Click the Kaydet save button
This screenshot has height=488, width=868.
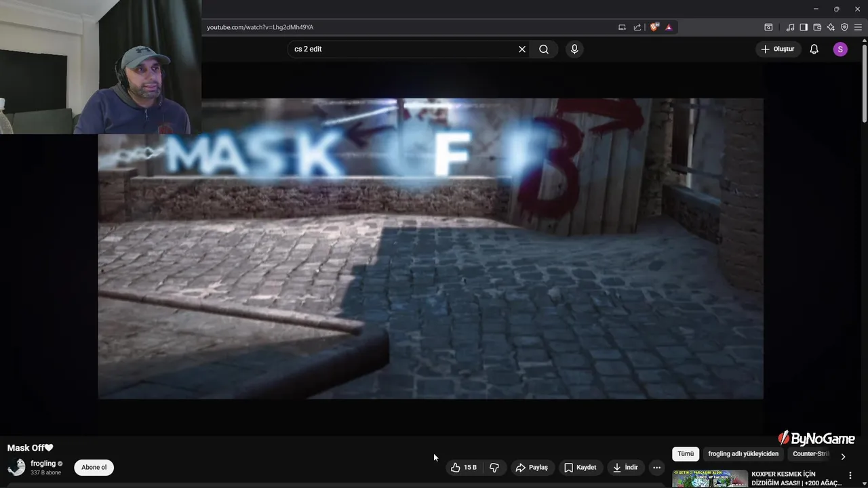click(580, 468)
